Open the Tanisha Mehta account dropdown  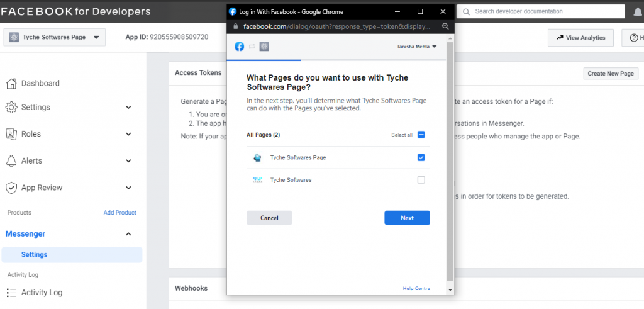tap(416, 47)
